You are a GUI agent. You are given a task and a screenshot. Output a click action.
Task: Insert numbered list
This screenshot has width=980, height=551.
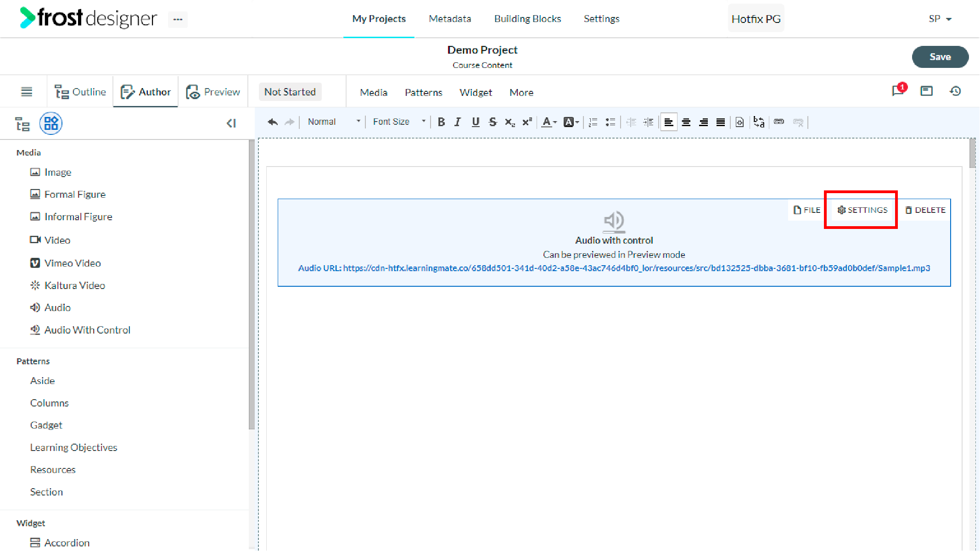point(593,122)
